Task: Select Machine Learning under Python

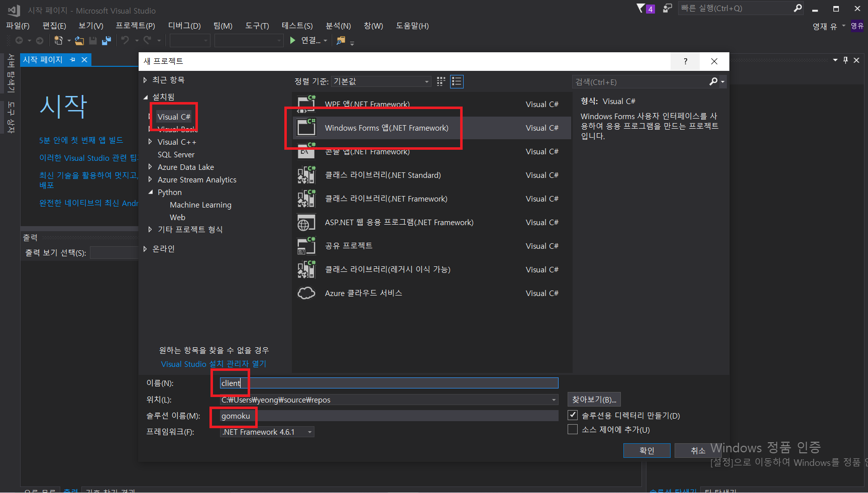Action: pos(200,205)
